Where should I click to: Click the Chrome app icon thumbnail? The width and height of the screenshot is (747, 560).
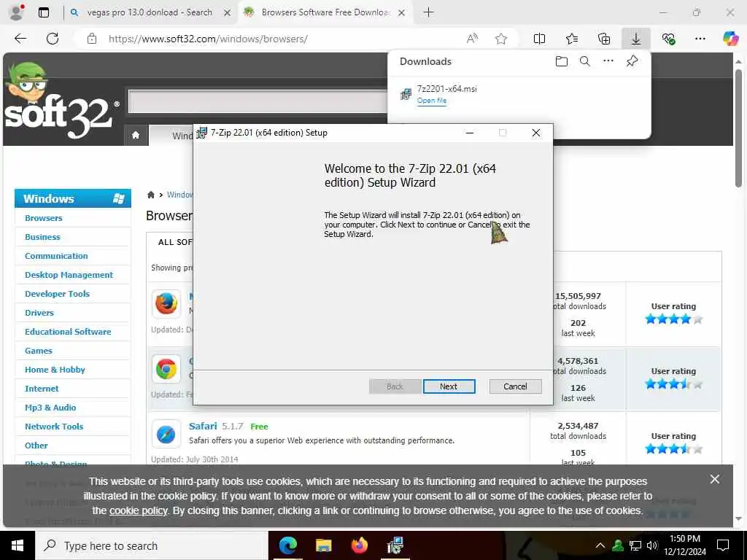point(166,369)
